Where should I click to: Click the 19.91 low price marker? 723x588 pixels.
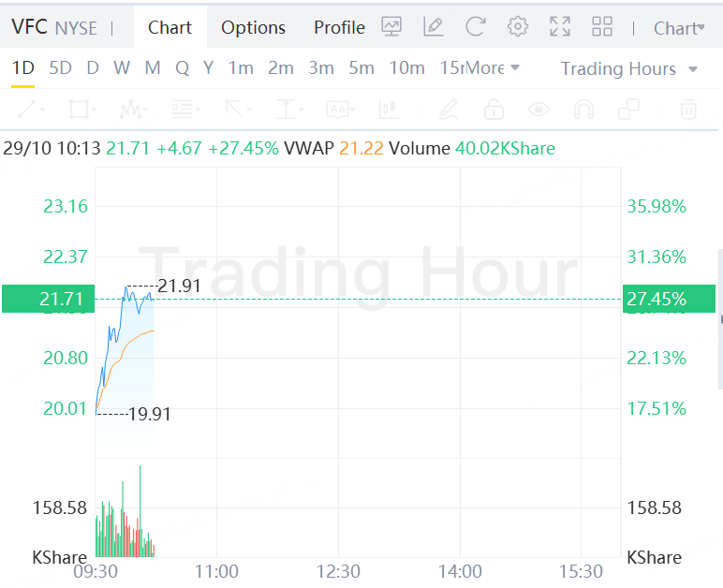(150, 414)
